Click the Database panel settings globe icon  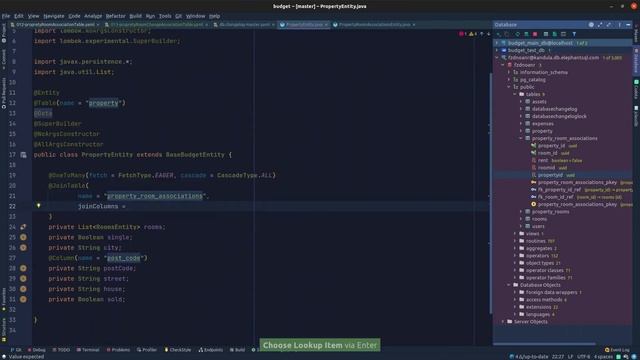click(x=591, y=25)
